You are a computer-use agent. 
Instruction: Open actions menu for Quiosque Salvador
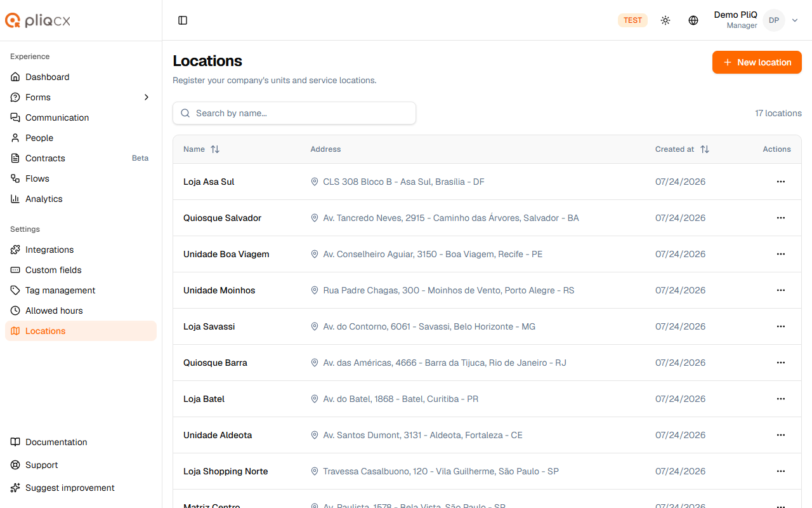click(781, 218)
